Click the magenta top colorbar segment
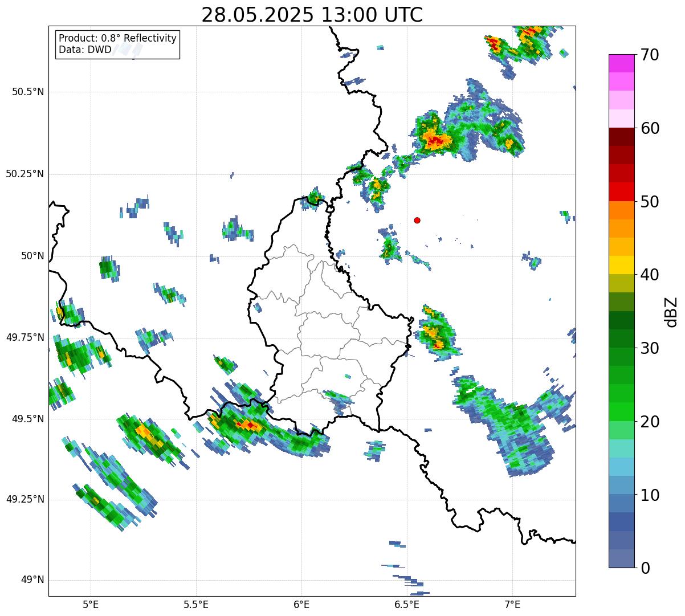Screen dimensions: 685x616 click(x=622, y=63)
